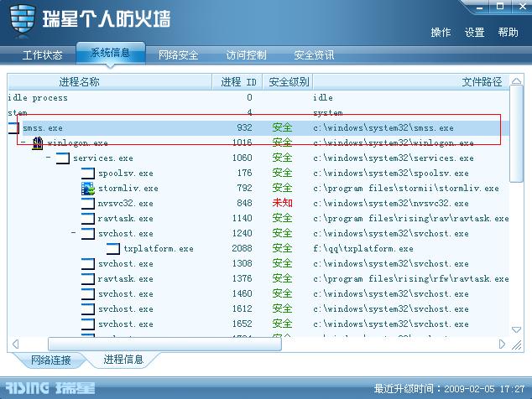Viewport: 532px width, 399px height.
Task: Select the txplatform.exe process name
Action: (x=159, y=249)
